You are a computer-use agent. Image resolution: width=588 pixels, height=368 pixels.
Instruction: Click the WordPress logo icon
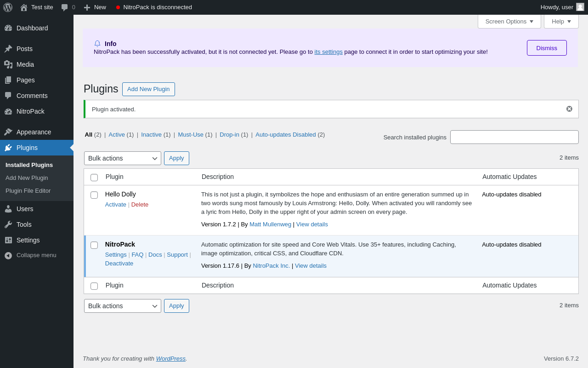[8, 7]
